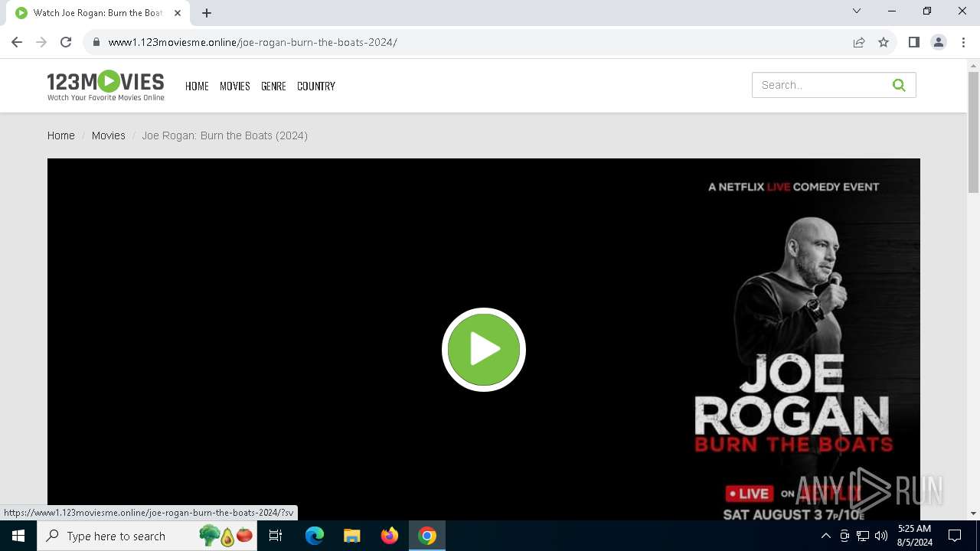Screen dimensions: 980x551
Task: Select the Watch Joe Rogan tab
Action: tap(98, 12)
